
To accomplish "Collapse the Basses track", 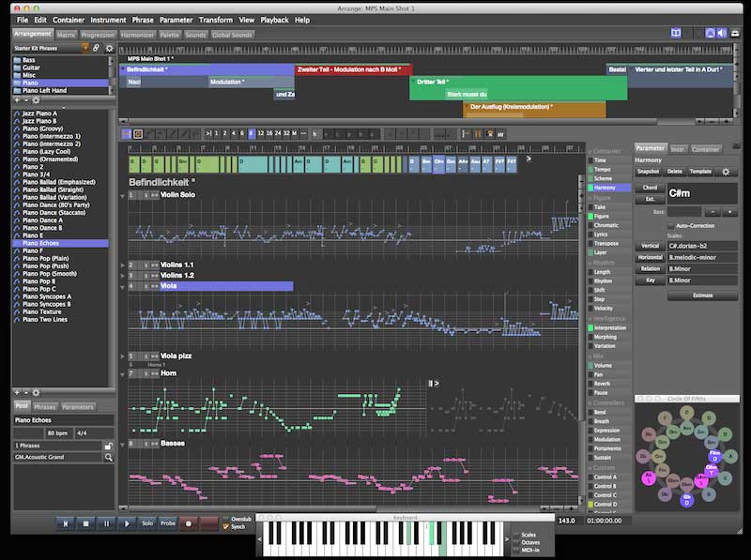I will pyautogui.click(x=123, y=443).
